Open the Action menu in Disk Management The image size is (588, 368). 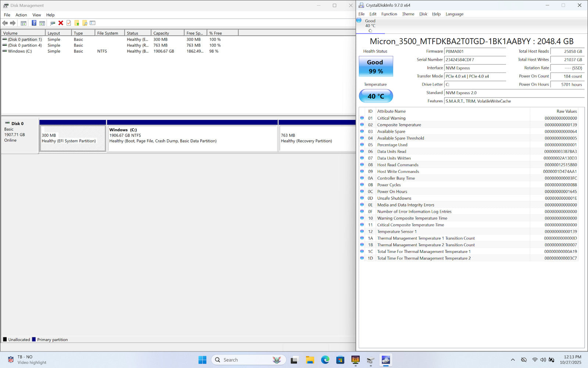21,15
